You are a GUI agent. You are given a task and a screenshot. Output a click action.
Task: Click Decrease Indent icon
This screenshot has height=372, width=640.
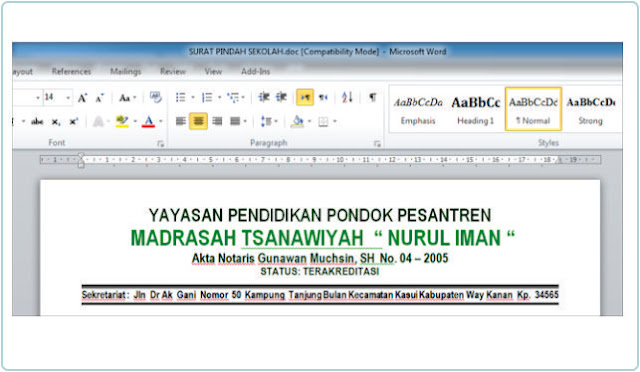pos(264,97)
